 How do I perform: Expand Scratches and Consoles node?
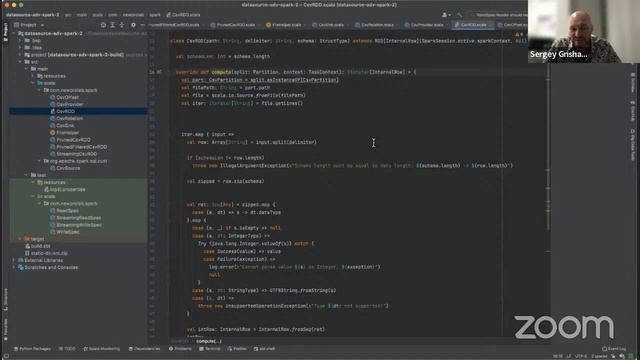pyautogui.click(x=13, y=267)
